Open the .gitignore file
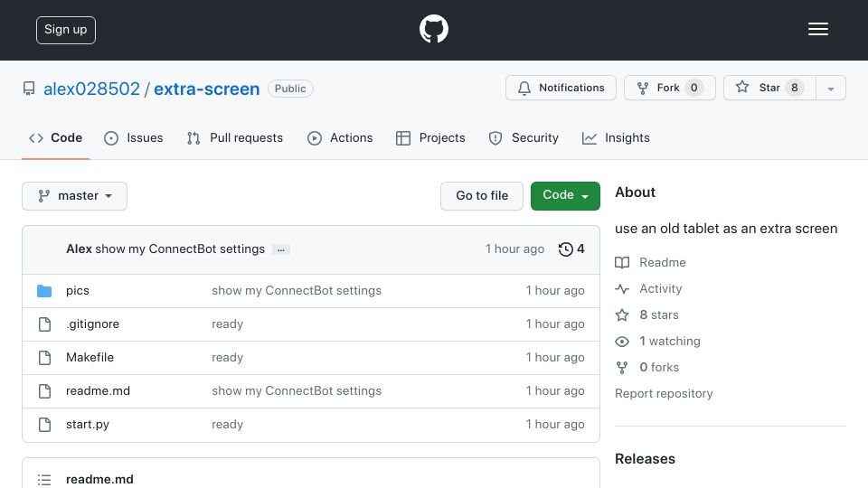The height and width of the screenshot is (488, 868). tap(92, 324)
